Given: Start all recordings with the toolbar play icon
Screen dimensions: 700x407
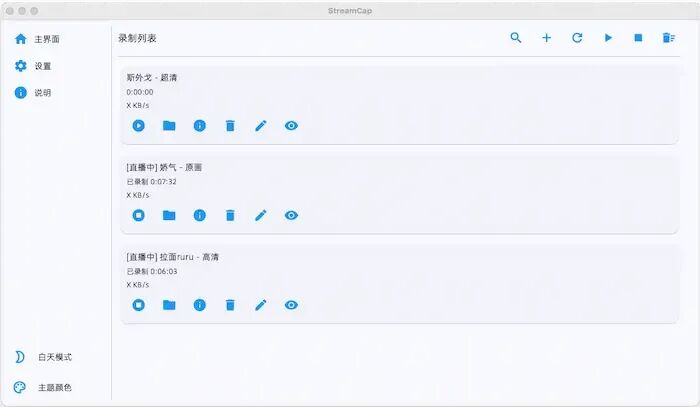Looking at the screenshot, I should click(608, 38).
